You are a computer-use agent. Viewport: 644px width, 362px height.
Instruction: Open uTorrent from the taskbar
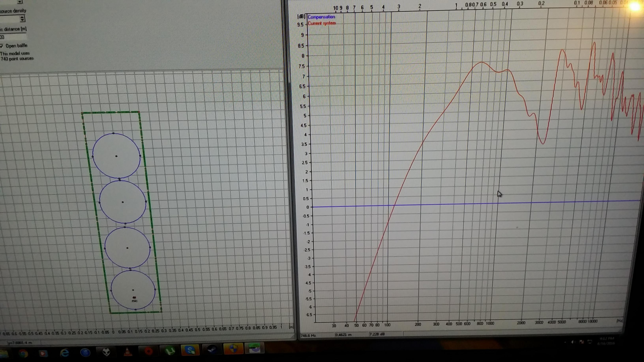pyautogui.click(x=170, y=351)
